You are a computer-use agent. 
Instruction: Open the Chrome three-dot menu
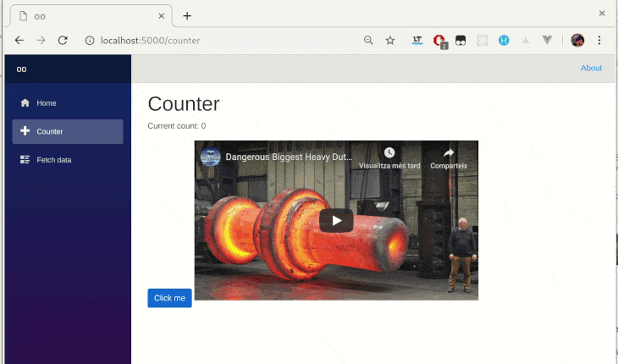599,40
